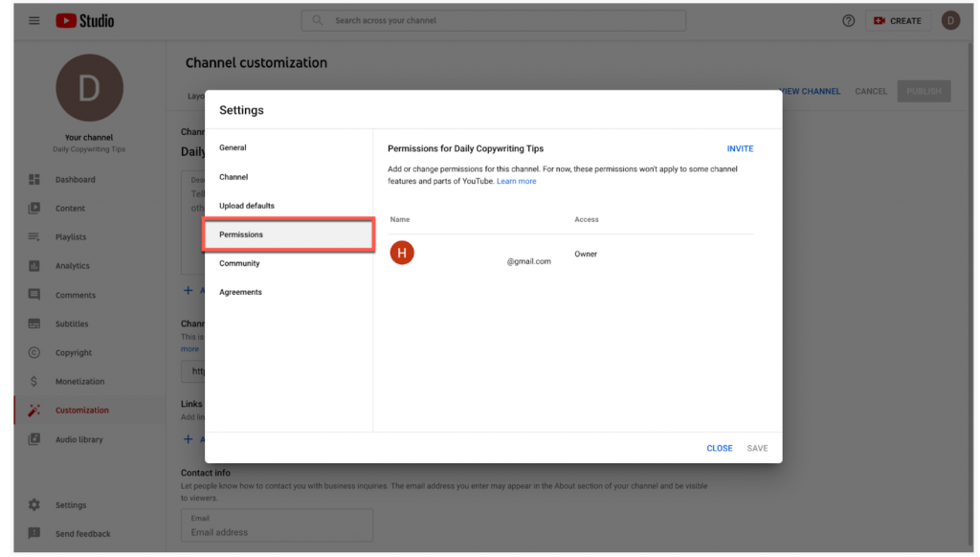980x557 pixels.
Task: Click the Settings gear icon in sidebar
Action: (33, 505)
